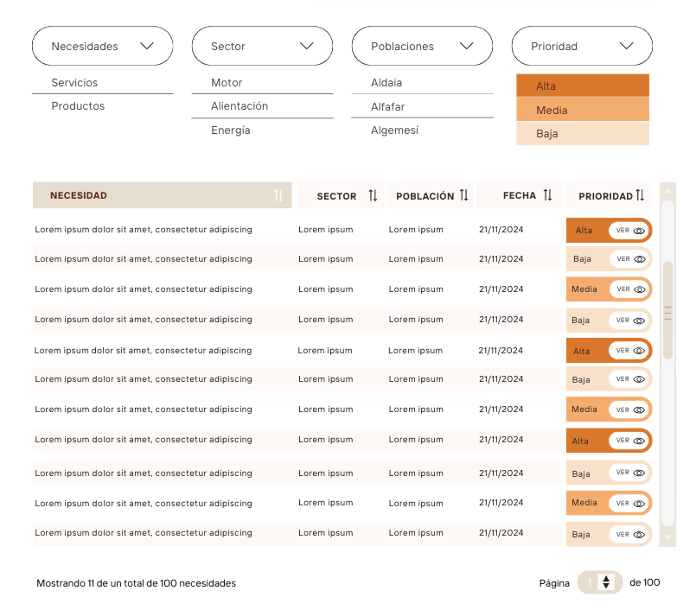Sort table by Población column arrows
The width and height of the screenshot is (696, 616).
pos(463,195)
